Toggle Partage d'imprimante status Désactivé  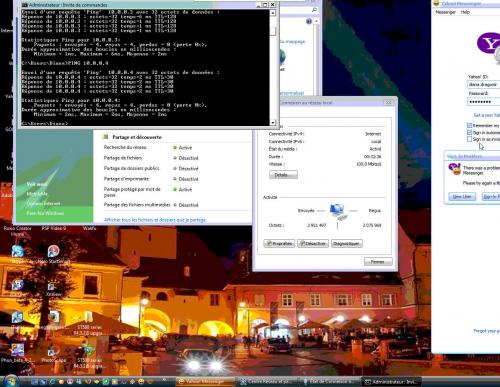[186, 179]
